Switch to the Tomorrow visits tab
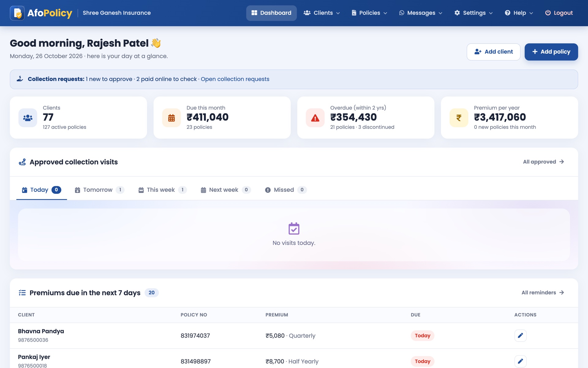The height and width of the screenshot is (368, 588). coord(99,190)
